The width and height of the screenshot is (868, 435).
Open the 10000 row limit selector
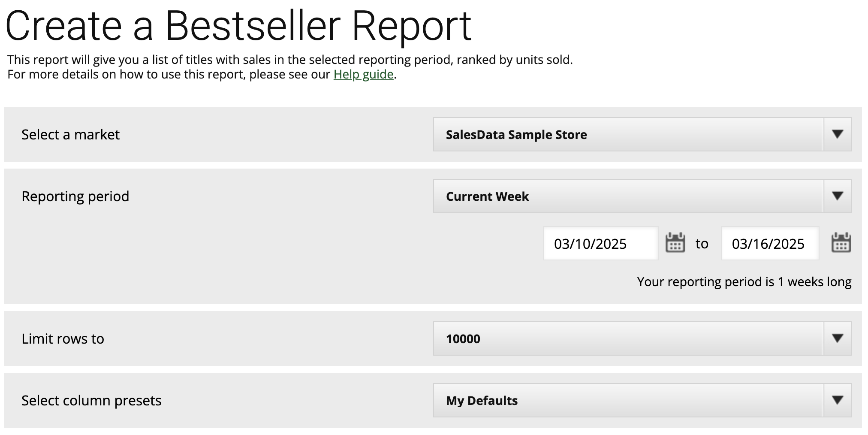coord(642,338)
